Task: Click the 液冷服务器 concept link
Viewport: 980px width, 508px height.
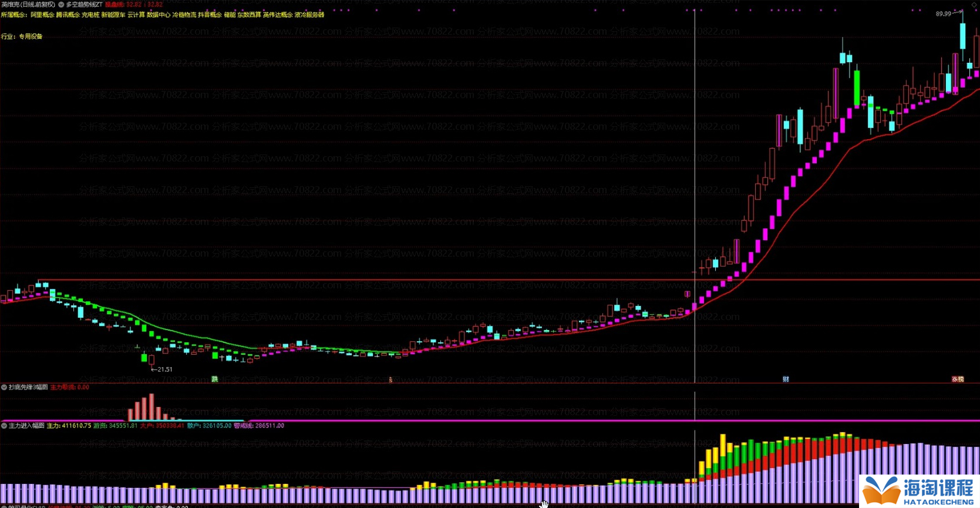Action: 309,15
